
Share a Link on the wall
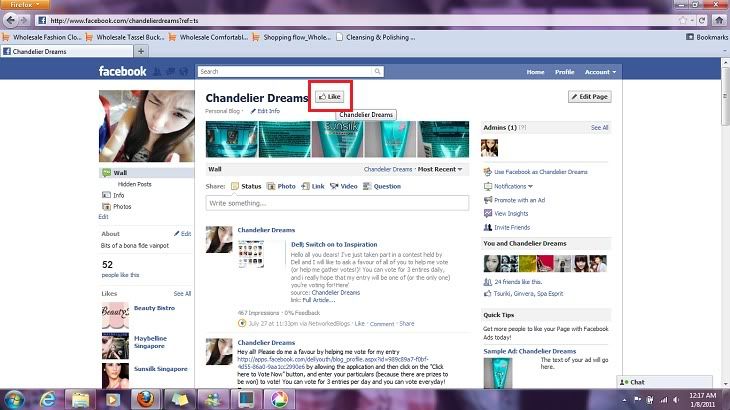click(x=313, y=186)
